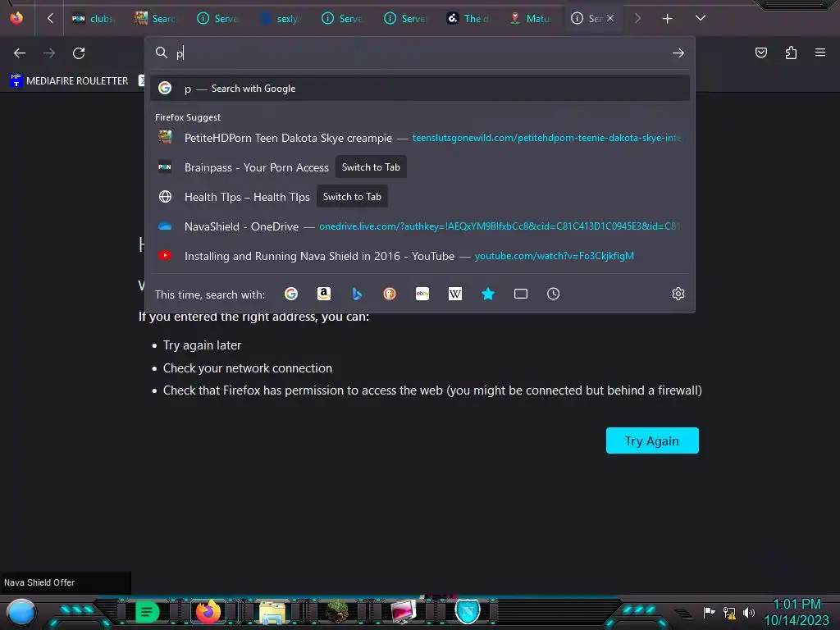Go forward one page
The width and height of the screenshot is (840, 630).
(49, 53)
